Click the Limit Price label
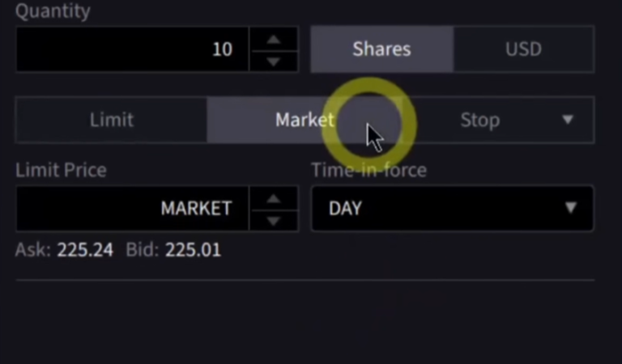The height and width of the screenshot is (364, 622). coord(61,170)
